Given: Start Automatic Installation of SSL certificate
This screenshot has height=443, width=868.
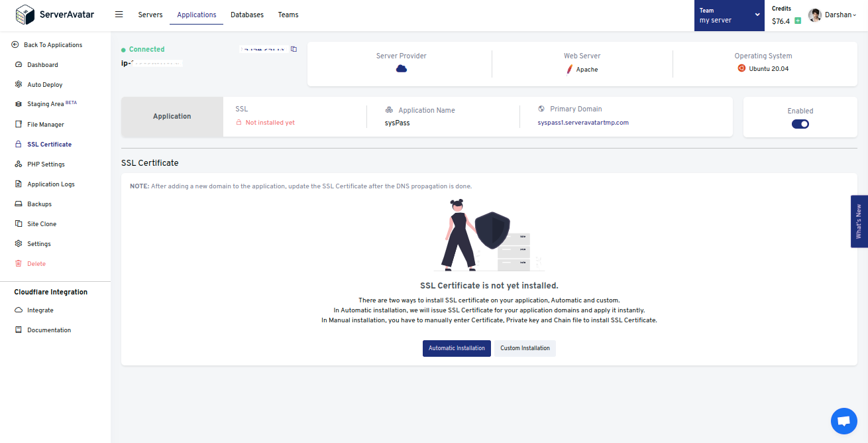Looking at the screenshot, I should [457, 348].
